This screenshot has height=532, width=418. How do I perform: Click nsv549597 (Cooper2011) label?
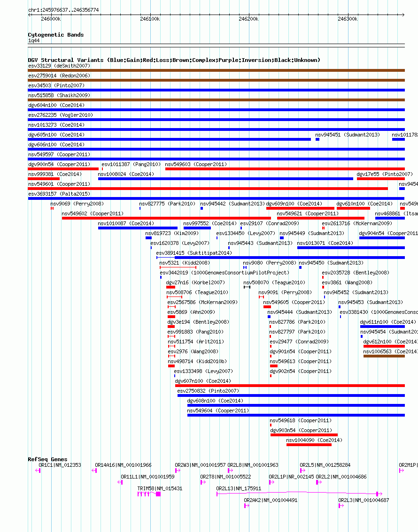click(x=59, y=154)
